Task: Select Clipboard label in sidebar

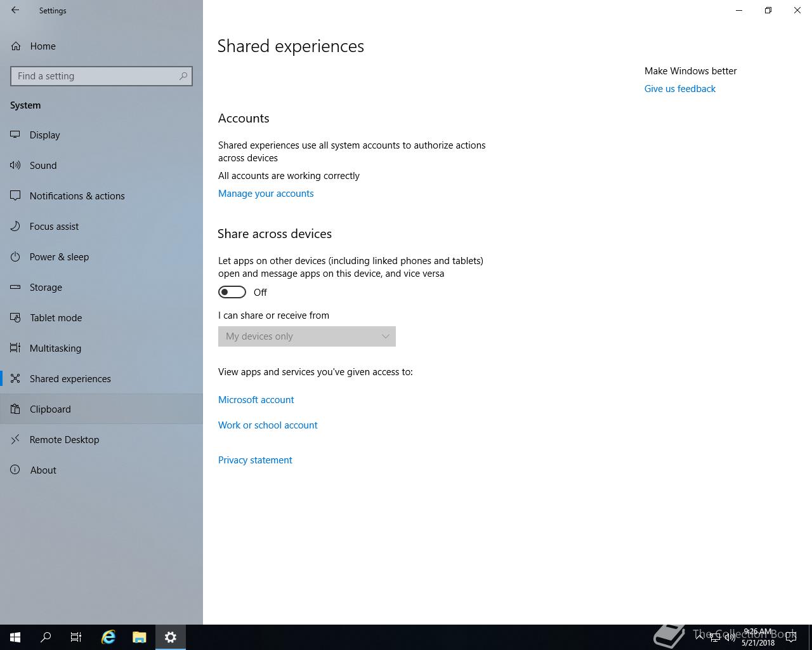Action: (x=50, y=409)
